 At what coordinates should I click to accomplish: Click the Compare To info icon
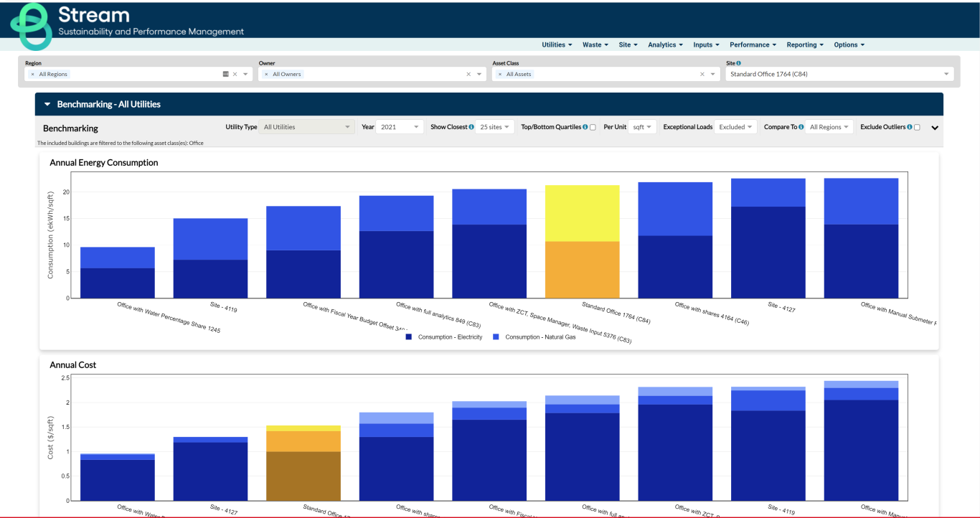point(800,127)
